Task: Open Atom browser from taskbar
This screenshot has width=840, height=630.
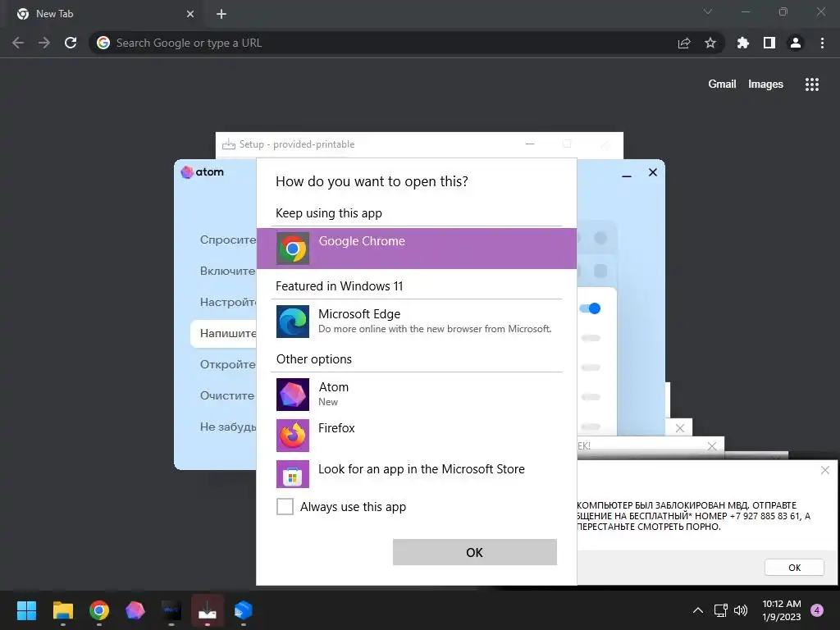Action: (135, 610)
